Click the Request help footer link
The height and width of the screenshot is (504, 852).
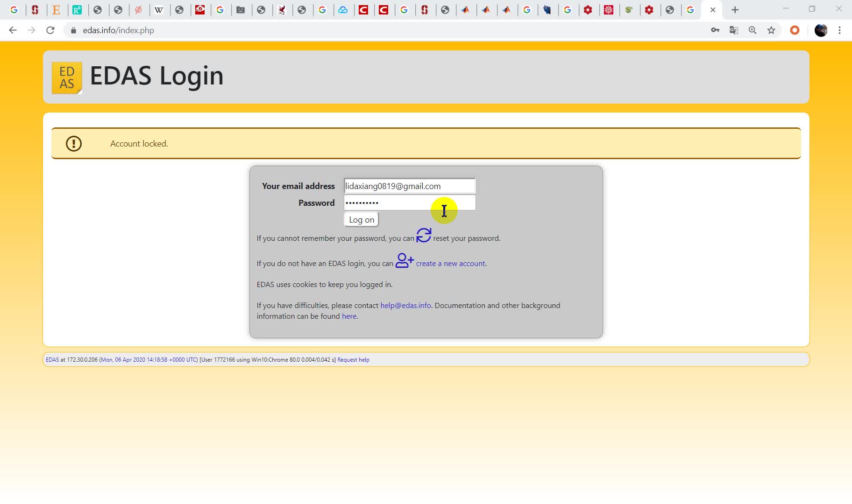[x=353, y=360]
